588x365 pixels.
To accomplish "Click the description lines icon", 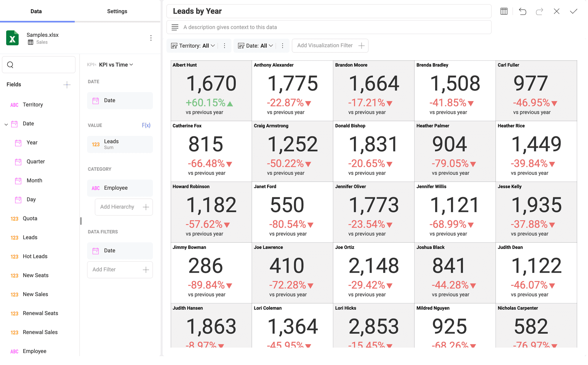I will [x=175, y=27].
